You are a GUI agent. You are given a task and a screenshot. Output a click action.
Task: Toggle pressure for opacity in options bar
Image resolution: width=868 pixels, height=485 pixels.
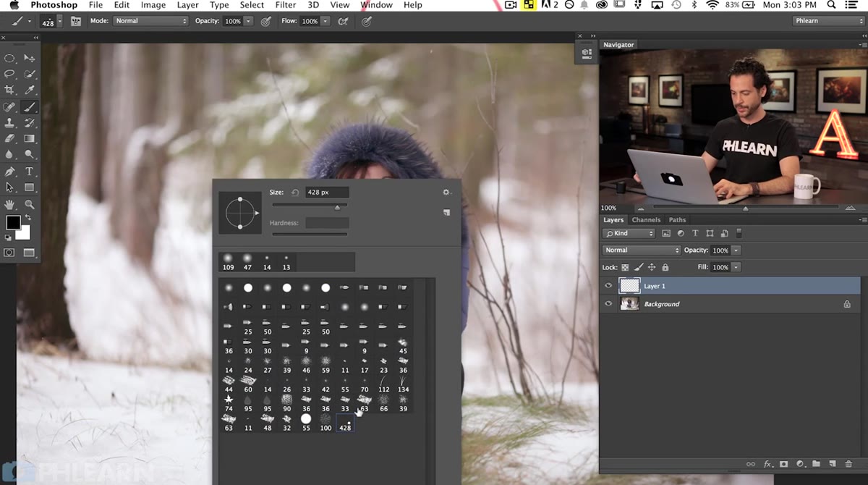(265, 21)
